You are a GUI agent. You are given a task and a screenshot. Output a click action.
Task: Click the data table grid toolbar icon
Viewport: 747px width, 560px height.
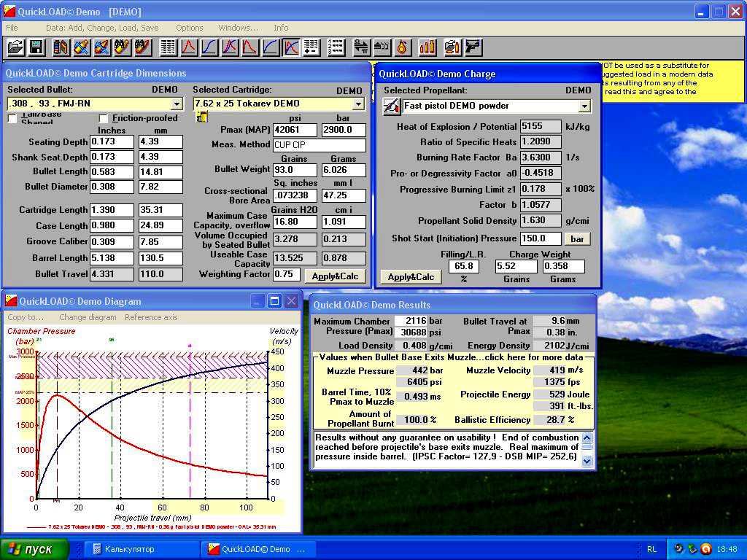point(168,47)
